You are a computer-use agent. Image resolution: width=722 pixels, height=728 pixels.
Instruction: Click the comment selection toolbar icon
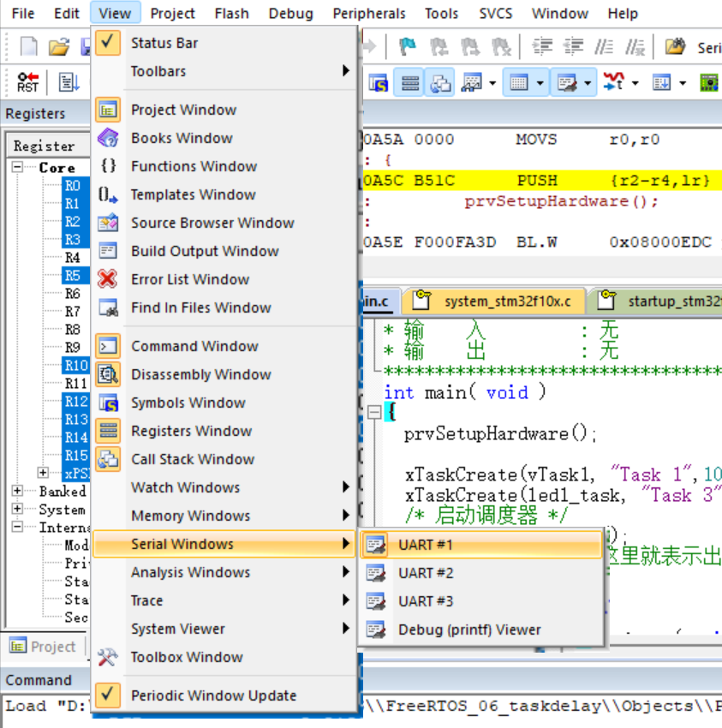pyautogui.click(x=604, y=46)
